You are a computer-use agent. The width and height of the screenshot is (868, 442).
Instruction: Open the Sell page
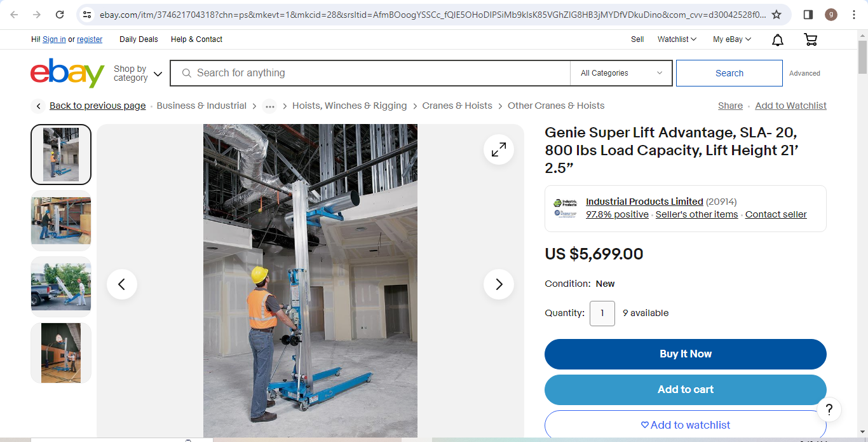click(637, 39)
